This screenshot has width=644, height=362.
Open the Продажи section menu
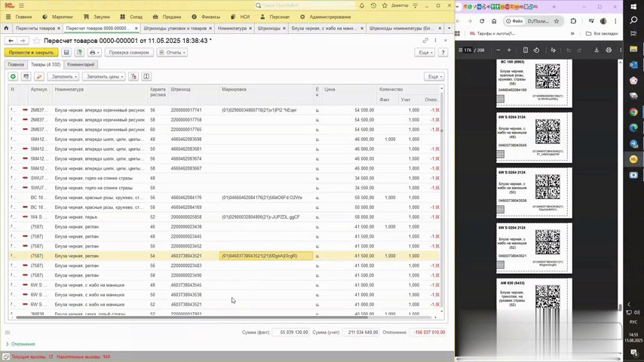(167, 17)
